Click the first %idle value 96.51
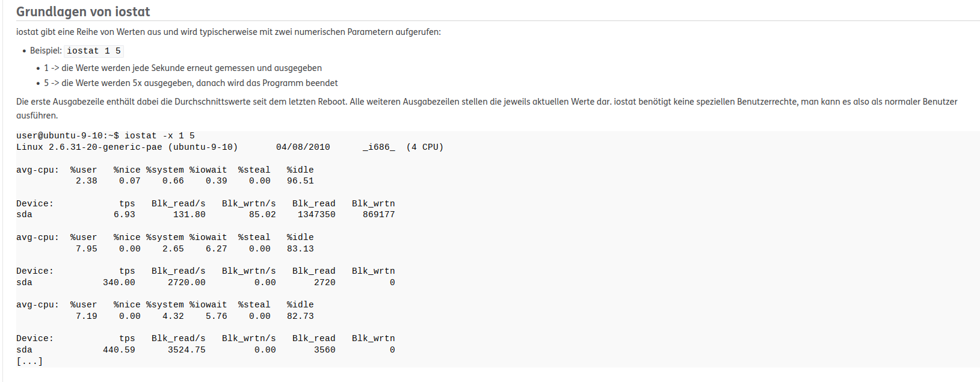Image resolution: width=980 pixels, height=382 pixels. click(300, 181)
